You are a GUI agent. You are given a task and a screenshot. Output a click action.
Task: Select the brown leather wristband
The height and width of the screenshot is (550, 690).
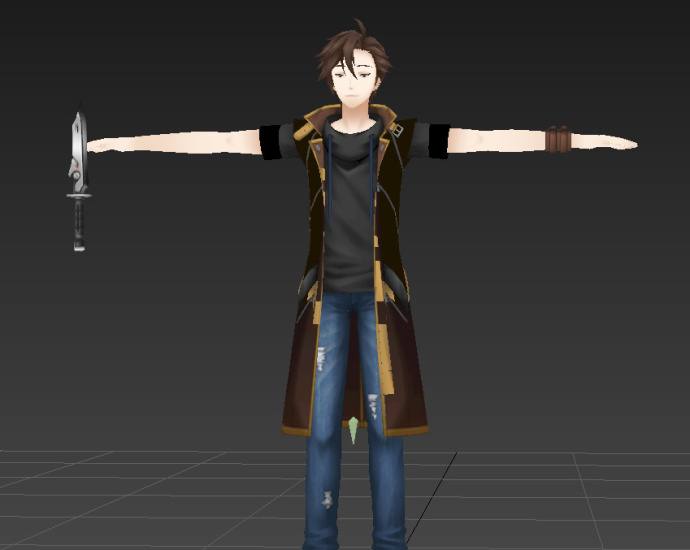coord(557,140)
